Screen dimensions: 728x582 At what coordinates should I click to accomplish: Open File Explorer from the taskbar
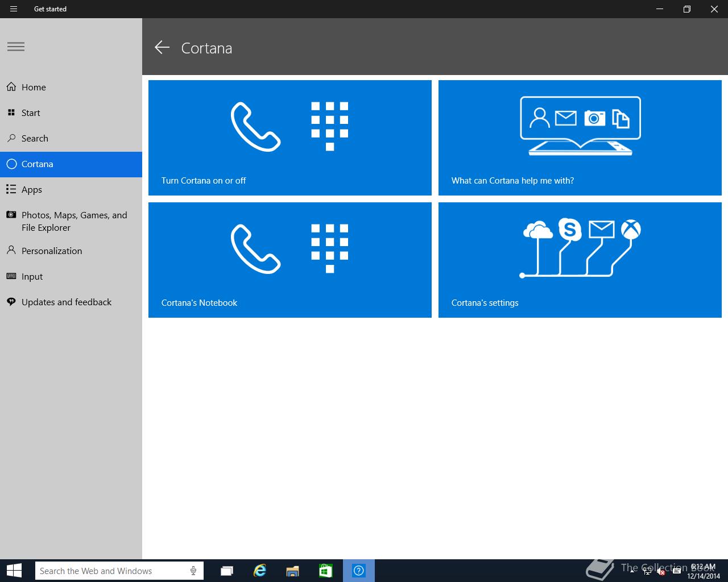292,571
